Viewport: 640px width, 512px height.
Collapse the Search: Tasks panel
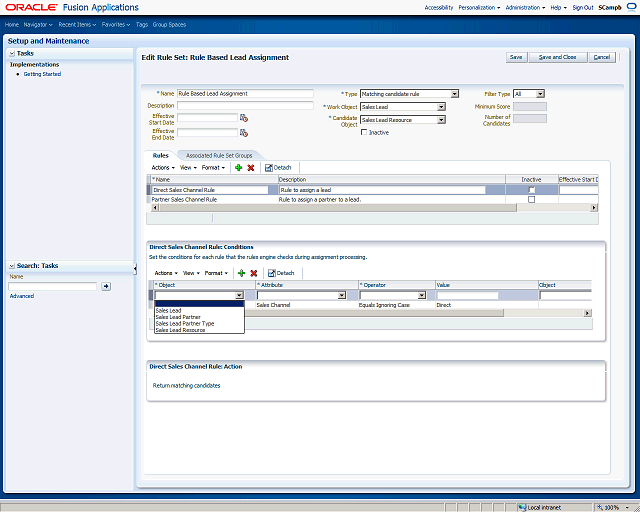tap(12, 266)
